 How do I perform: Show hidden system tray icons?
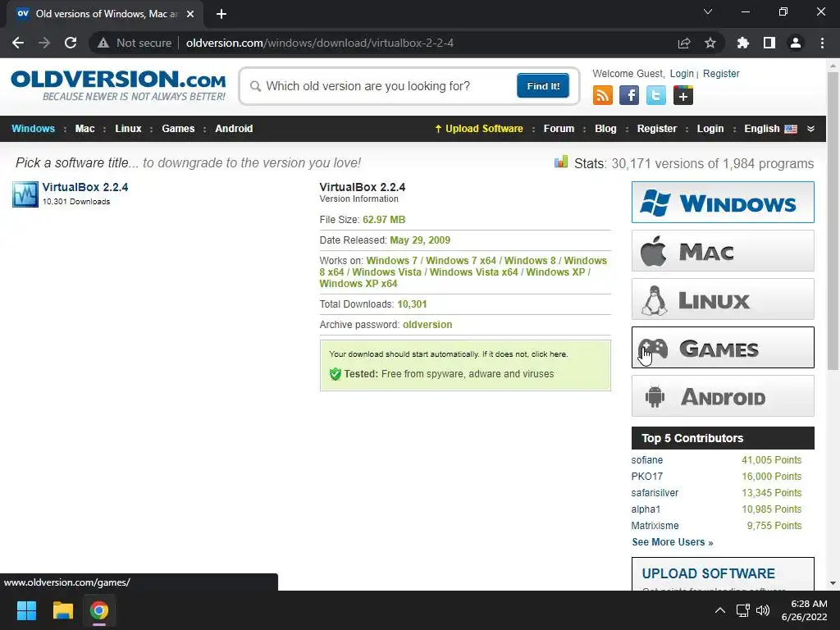720,610
